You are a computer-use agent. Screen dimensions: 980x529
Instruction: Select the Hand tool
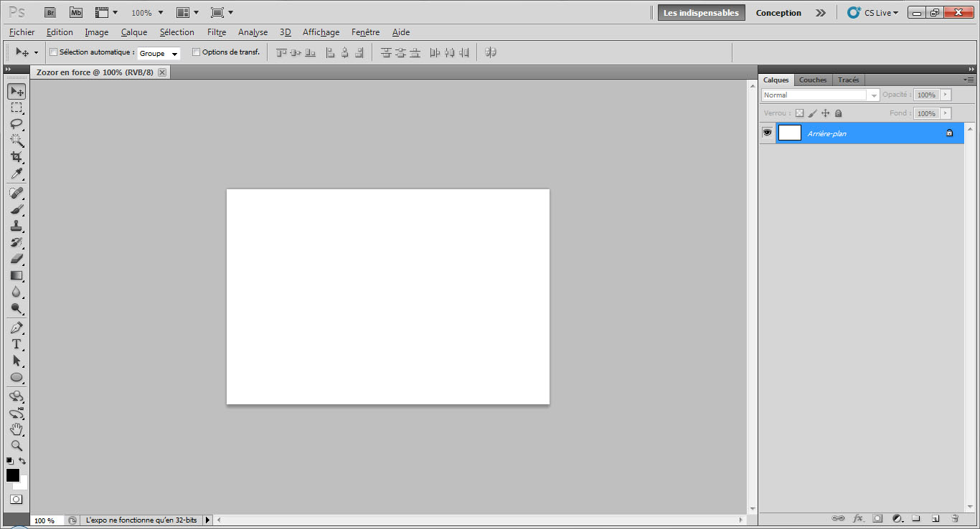pos(16,429)
